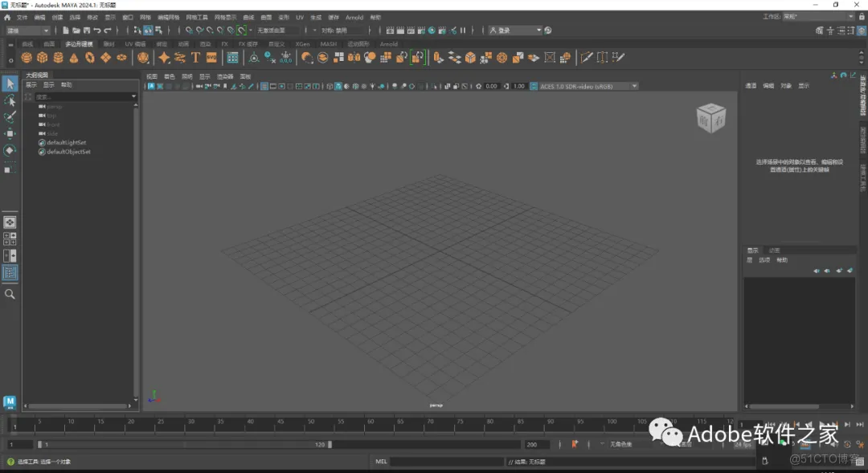
Task: Open the shelf options gear menu
Action: [x=10, y=61]
